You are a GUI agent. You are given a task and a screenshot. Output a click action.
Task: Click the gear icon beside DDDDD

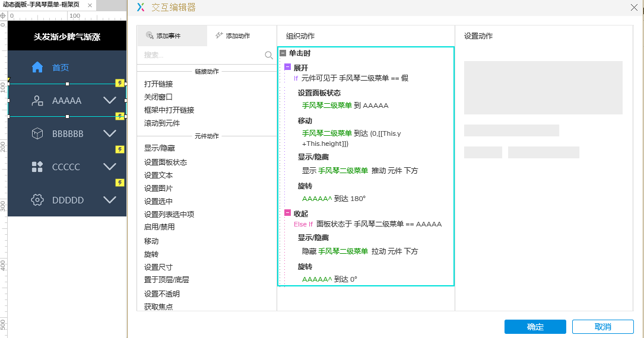[x=37, y=200]
